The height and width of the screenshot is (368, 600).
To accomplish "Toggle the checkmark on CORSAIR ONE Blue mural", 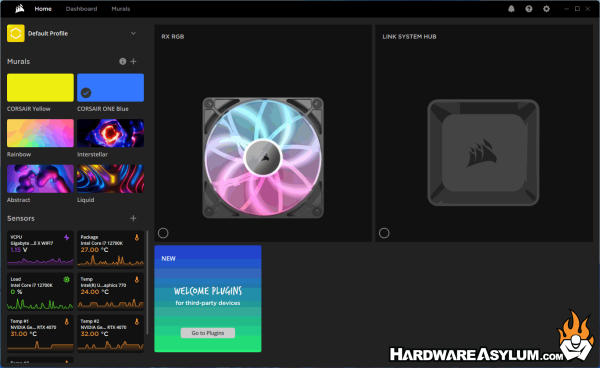I will 86,93.
